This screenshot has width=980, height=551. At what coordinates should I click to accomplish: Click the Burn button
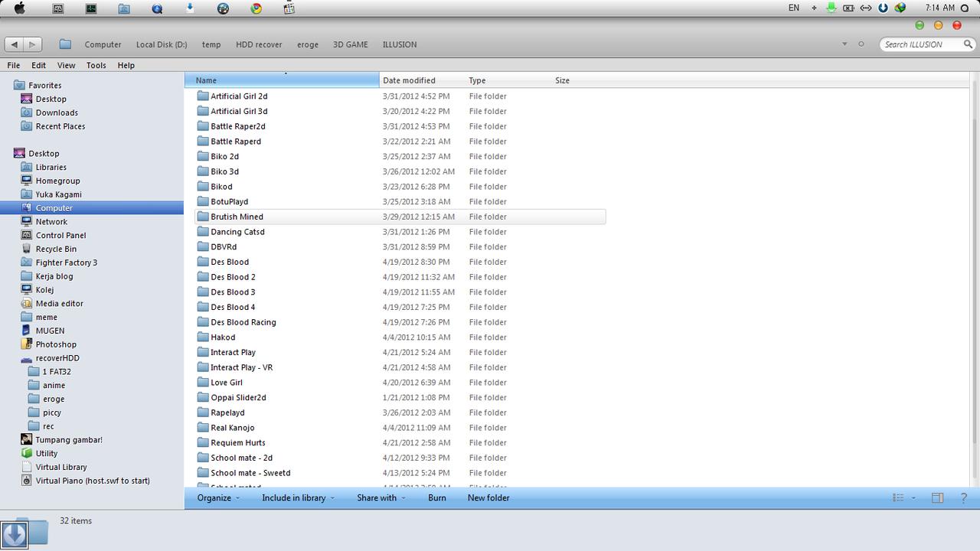pyautogui.click(x=436, y=497)
